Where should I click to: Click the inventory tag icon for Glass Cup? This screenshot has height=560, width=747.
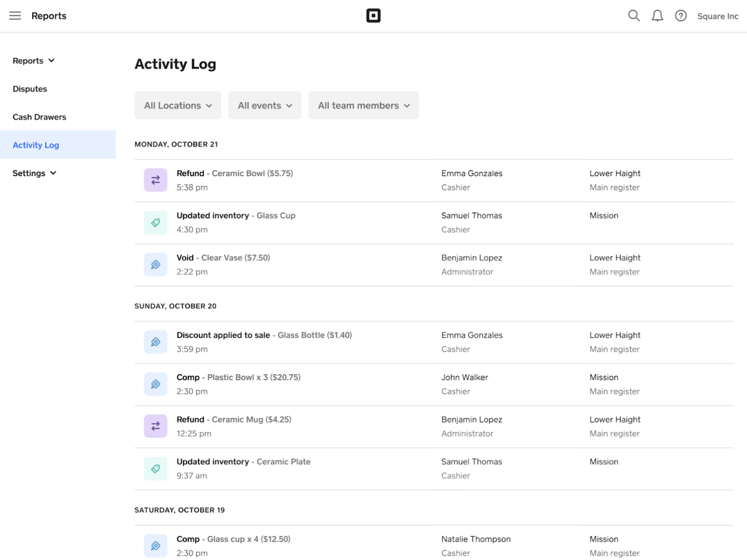pos(156,222)
